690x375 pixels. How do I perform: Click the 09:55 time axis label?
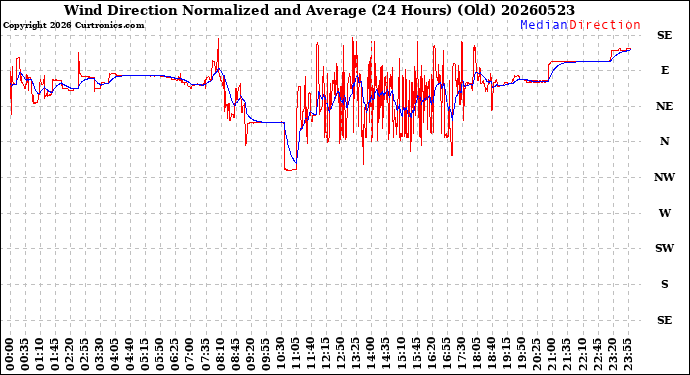click(x=265, y=354)
